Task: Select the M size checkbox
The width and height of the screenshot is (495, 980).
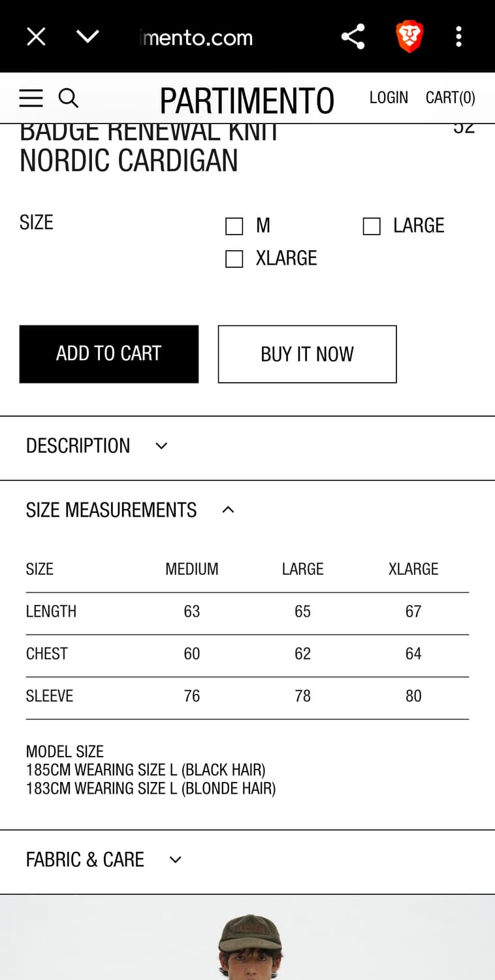Action: (234, 226)
